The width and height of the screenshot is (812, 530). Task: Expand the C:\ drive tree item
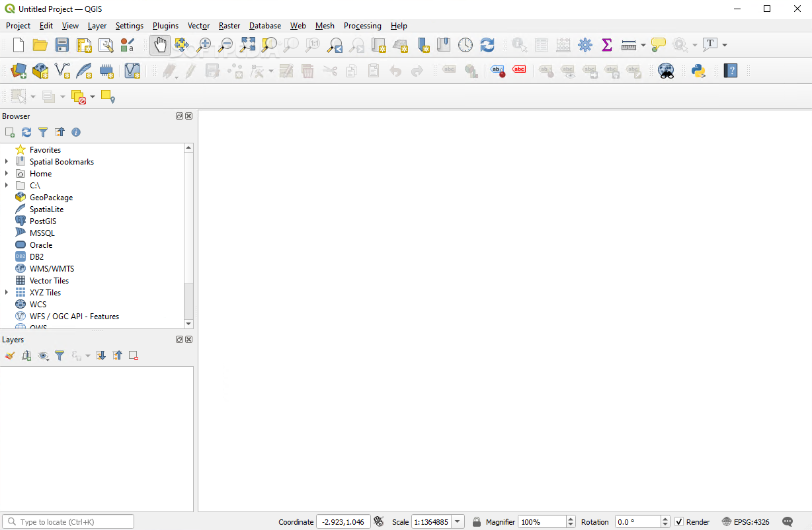click(x=7, y=186)
